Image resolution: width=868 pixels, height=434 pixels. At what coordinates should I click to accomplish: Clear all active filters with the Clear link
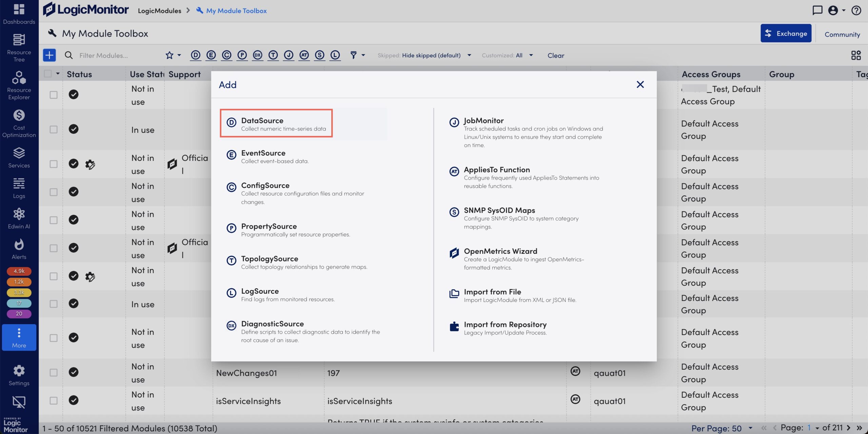[x=555, y=55]
